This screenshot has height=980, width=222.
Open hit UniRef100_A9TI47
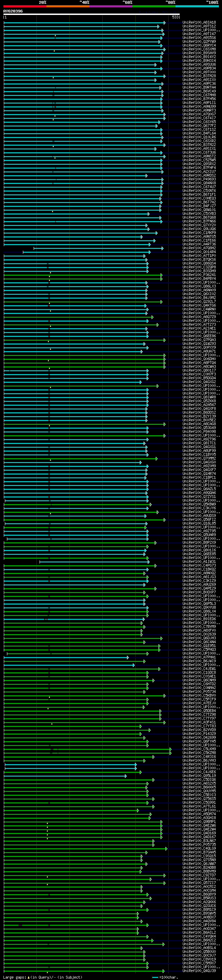tap(199, 34)
